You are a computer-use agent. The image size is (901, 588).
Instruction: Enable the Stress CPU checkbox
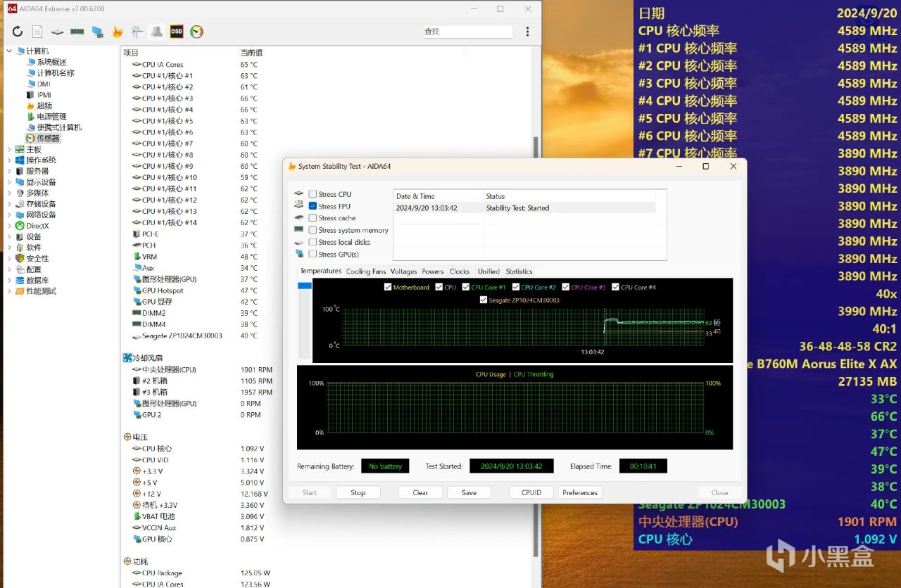(x=313, y=194)
